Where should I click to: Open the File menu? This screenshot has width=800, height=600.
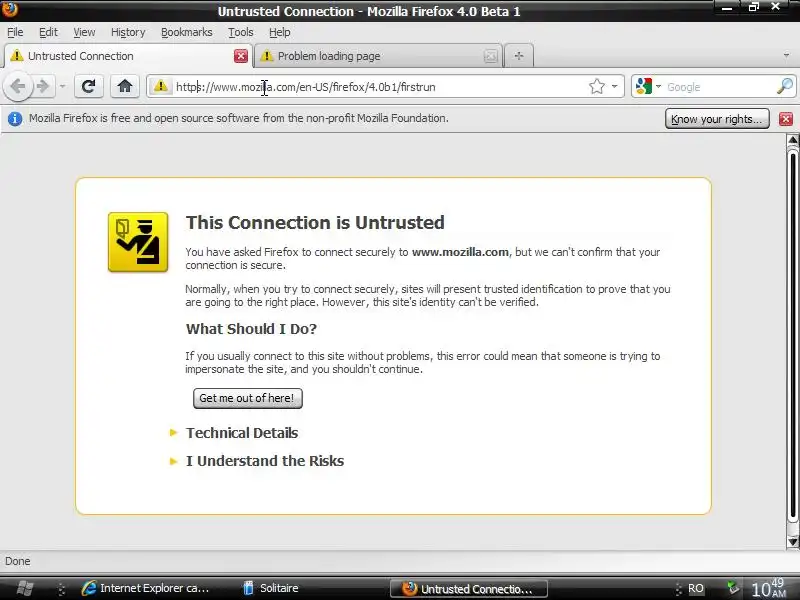pyautogui.click(x=15, y=32)
